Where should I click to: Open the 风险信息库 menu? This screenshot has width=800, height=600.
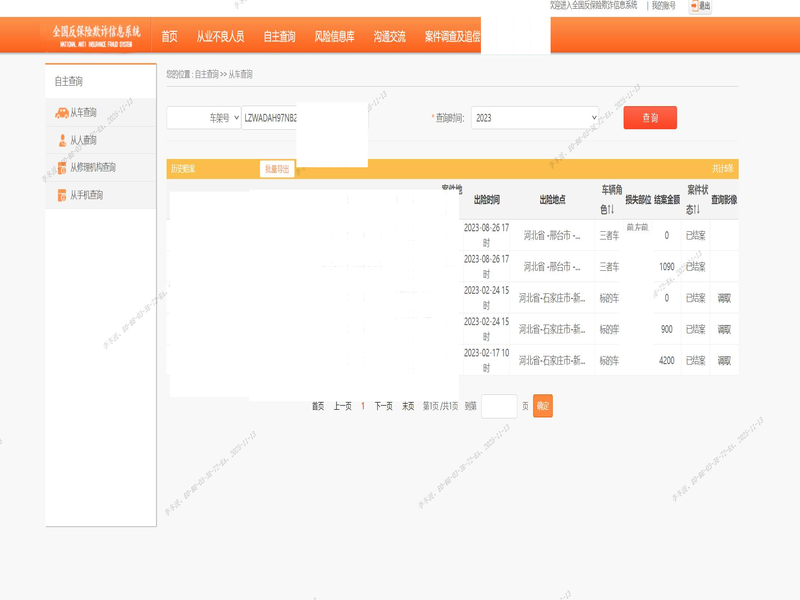tap(334, 36)
